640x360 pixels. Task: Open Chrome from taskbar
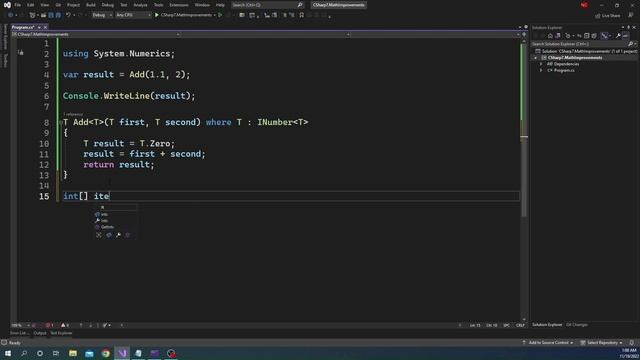coord(106,353)
